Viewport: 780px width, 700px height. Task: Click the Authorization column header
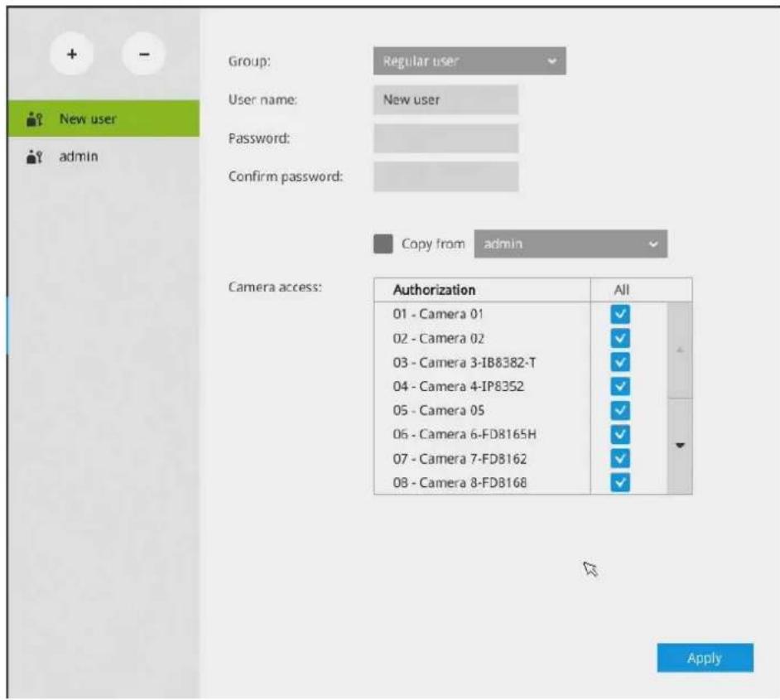pos(482,290)
